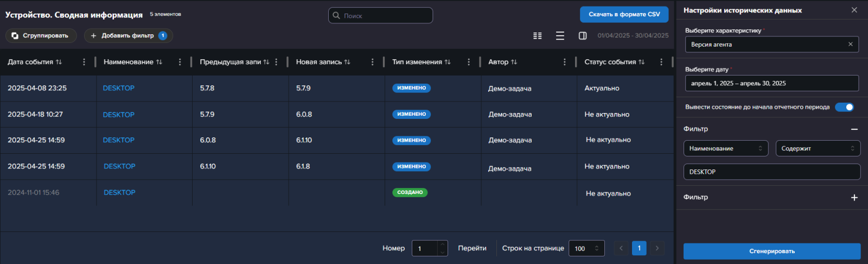Viewport: 868px width, 264px height.
Task: Click Скачать в формате CSV button
Action: (x=624, y=14)
